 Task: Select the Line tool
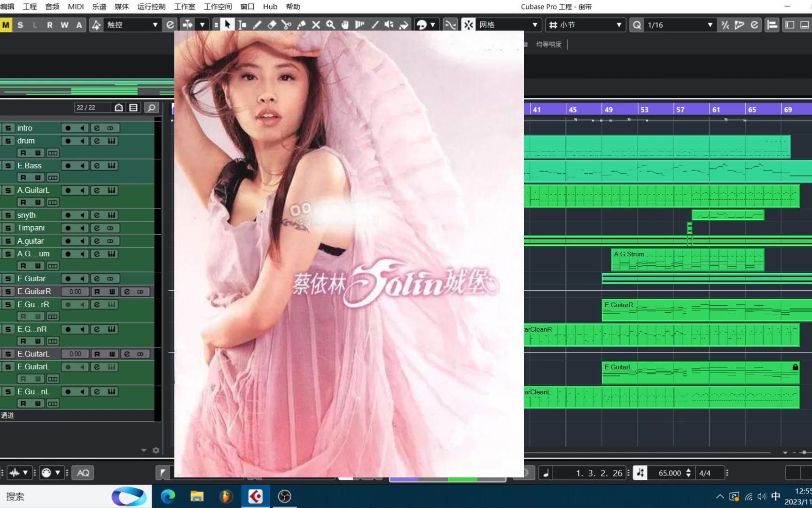click(375, 25)
